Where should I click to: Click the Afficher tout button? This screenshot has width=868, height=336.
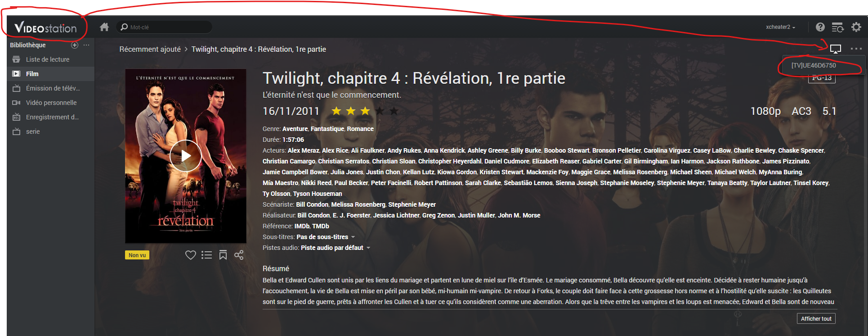(816, 318)
